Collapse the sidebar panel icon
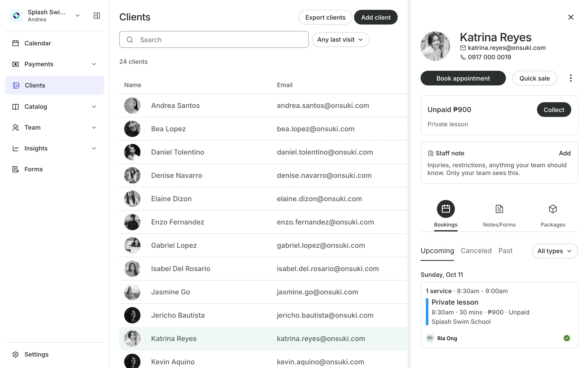 [97, 16]
